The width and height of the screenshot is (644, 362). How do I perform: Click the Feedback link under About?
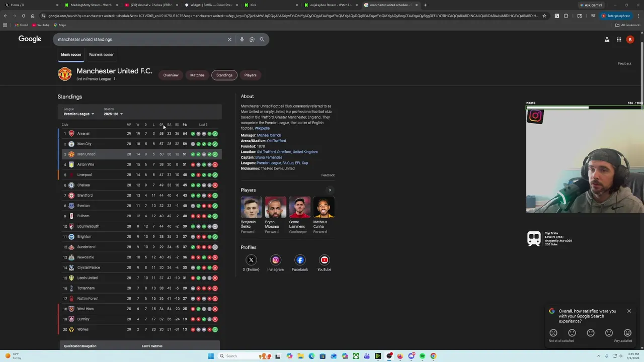[328, 175]
